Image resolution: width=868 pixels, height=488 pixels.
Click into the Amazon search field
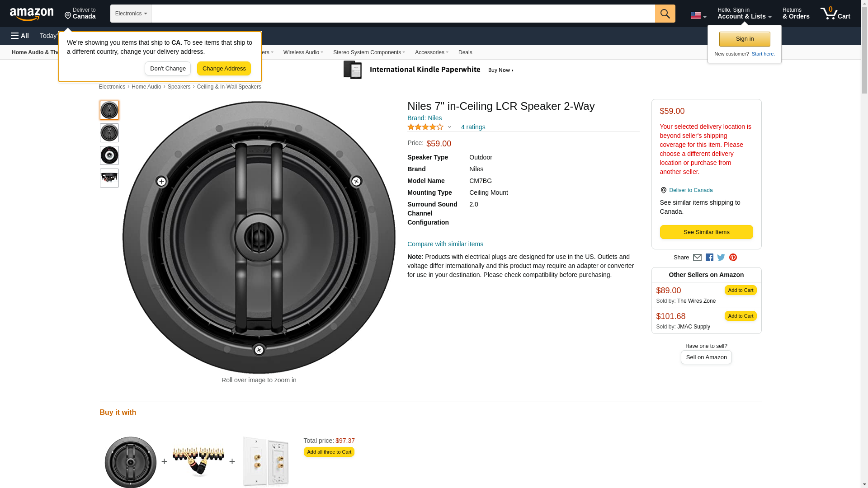coord(402,14)
